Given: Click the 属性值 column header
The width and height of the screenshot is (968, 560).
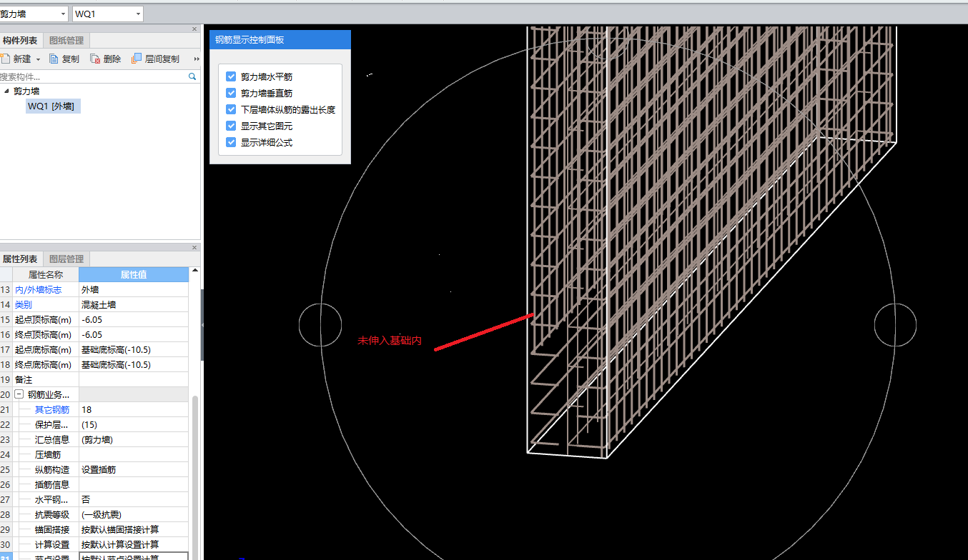Looking at the screenshot, I should pyautogui.click(x=134, y=274).
